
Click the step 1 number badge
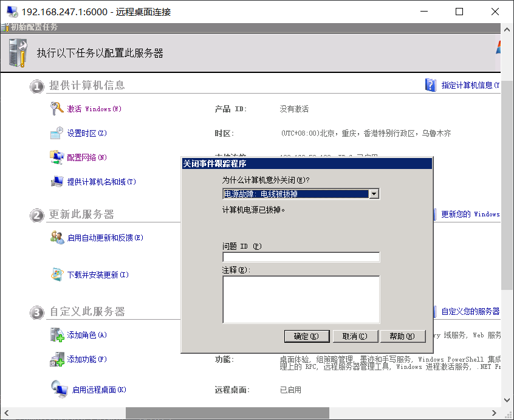click(x=36, y=86)
